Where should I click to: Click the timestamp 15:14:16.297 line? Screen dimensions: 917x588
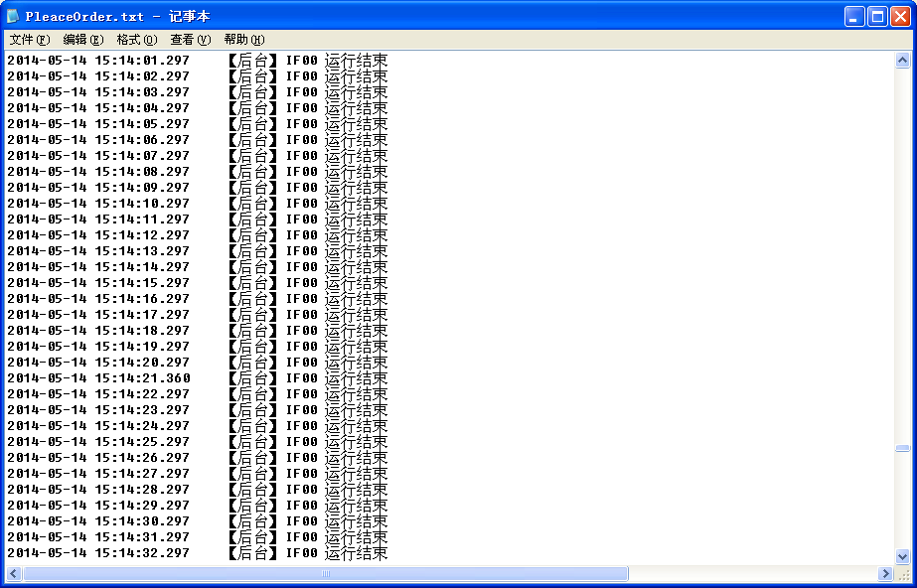pyautogui.click(x=197, y=299)
